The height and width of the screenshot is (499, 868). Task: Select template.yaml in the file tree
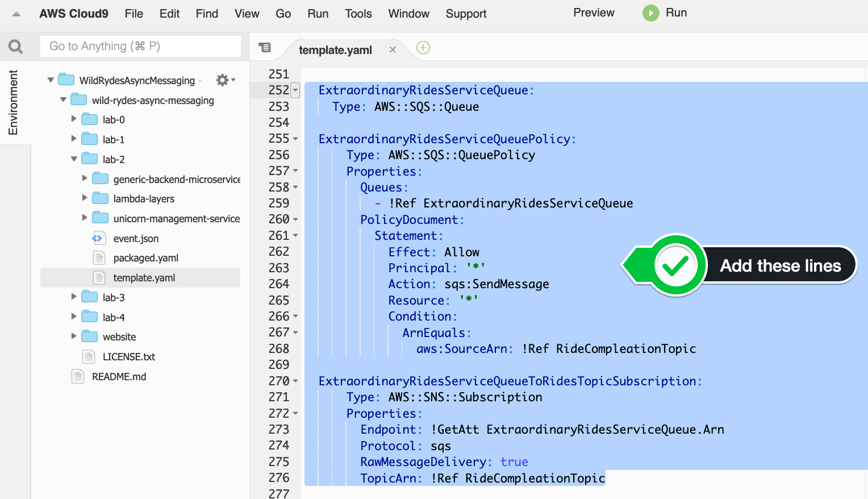click(140, 277)
